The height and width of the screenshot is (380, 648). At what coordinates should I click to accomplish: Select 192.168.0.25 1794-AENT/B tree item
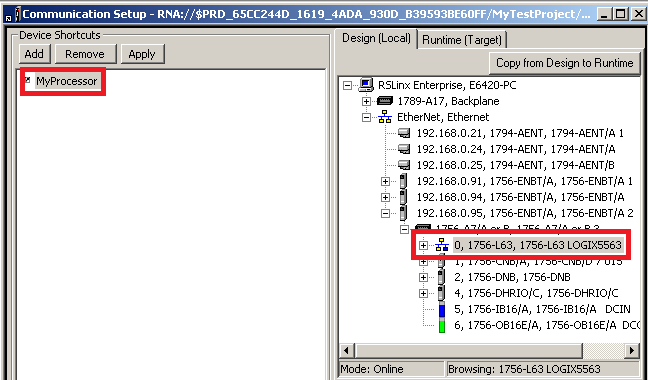[515, 165]
